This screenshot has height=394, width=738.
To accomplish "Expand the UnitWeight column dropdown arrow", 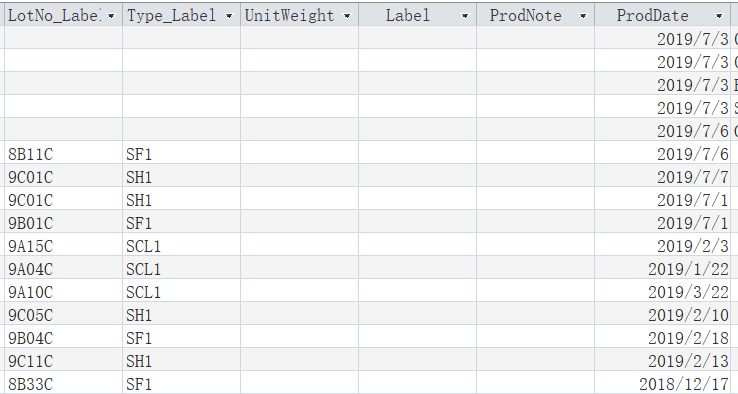I will tap(347, 16).
